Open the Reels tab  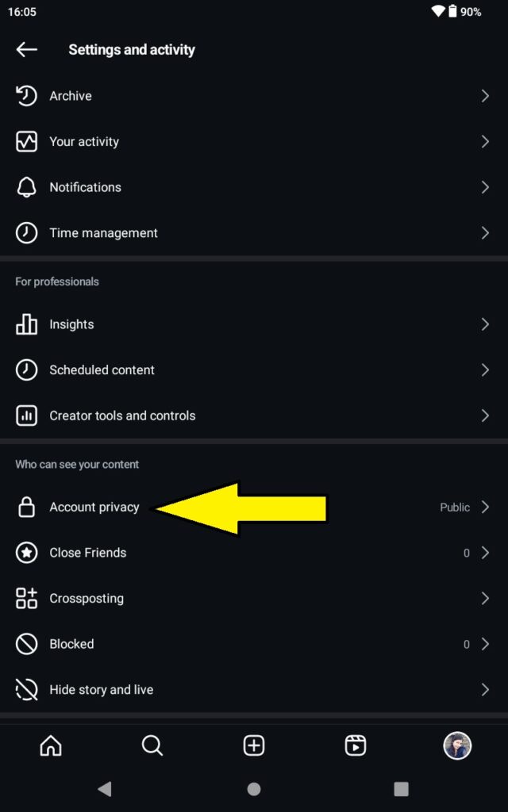click(356, 745)
